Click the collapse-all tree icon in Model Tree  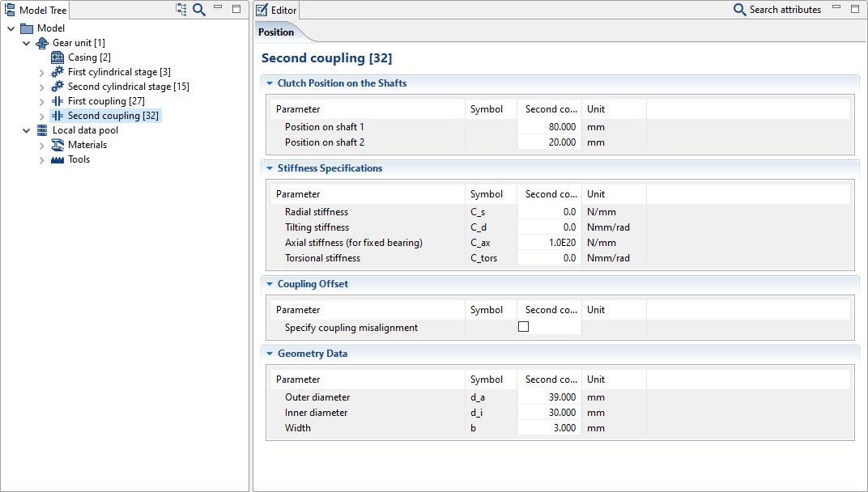point(181,10)
